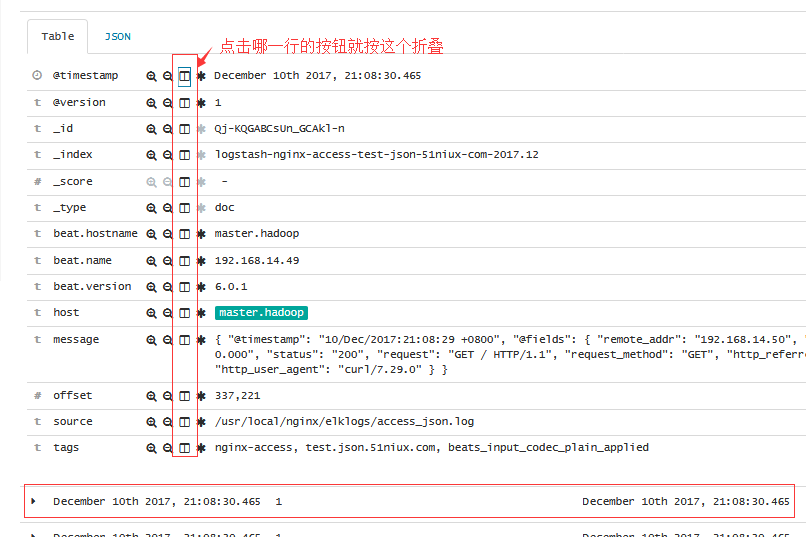Viewport: 806px width, 537px height.
Task: Filter out the @version value (magnifier minus)
Action: (168, 103)
